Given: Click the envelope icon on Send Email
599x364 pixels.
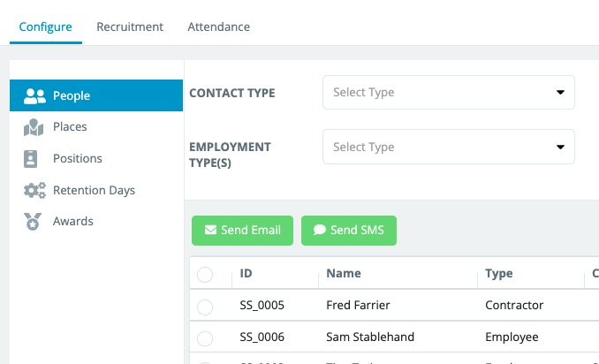Looking at the screenshot, I should [210, 231].
